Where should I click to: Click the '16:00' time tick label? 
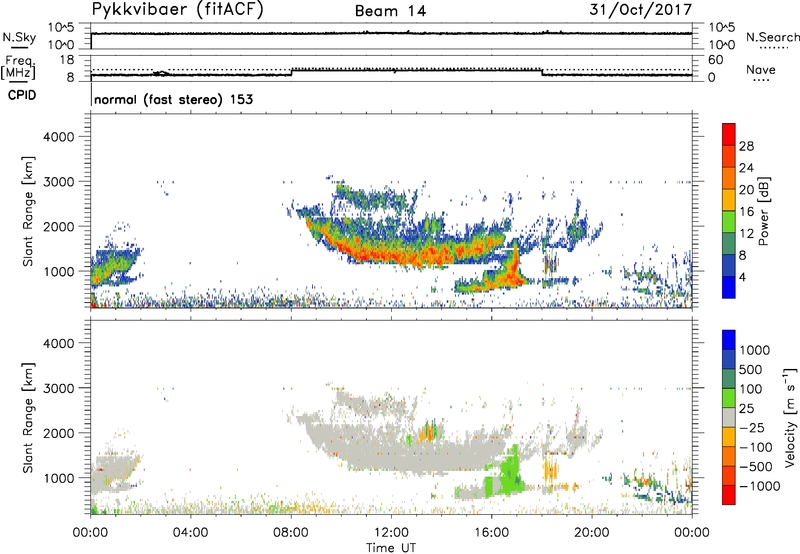coord(491,533)
